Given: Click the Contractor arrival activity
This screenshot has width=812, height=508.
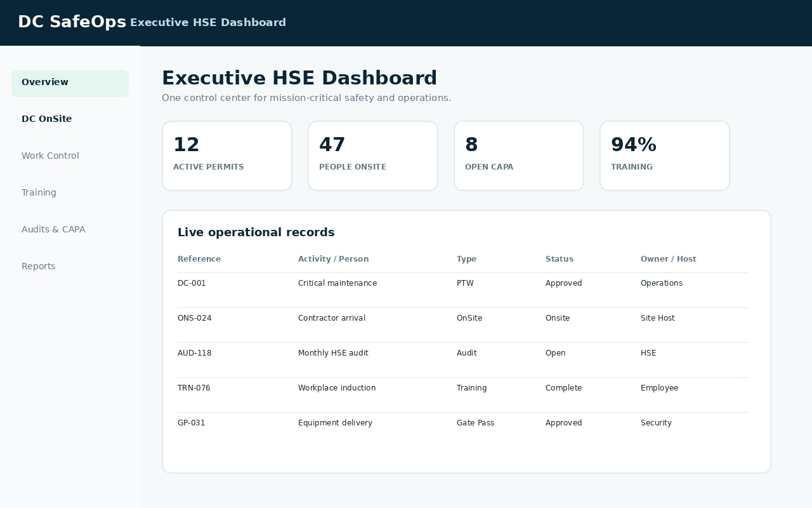Looking at the screenshot, I should coord(332,318).
